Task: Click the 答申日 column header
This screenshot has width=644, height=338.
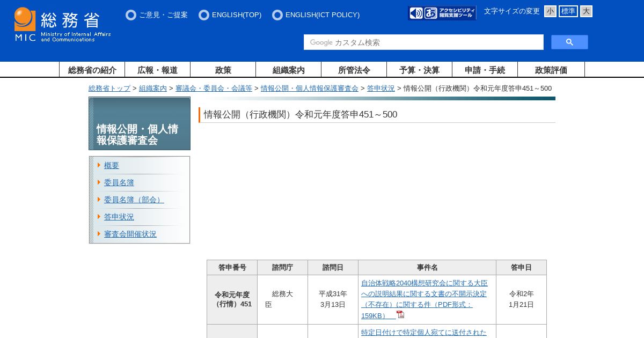Action: pos(522,268)
